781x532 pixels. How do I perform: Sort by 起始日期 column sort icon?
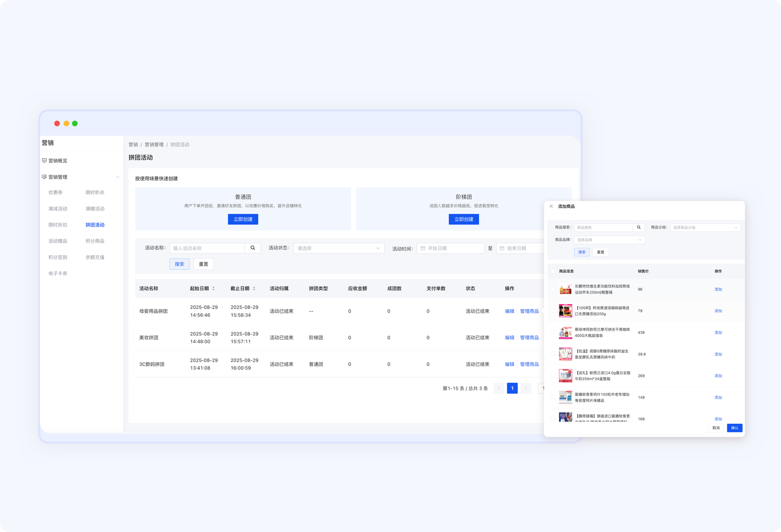[x=213, y=288]
